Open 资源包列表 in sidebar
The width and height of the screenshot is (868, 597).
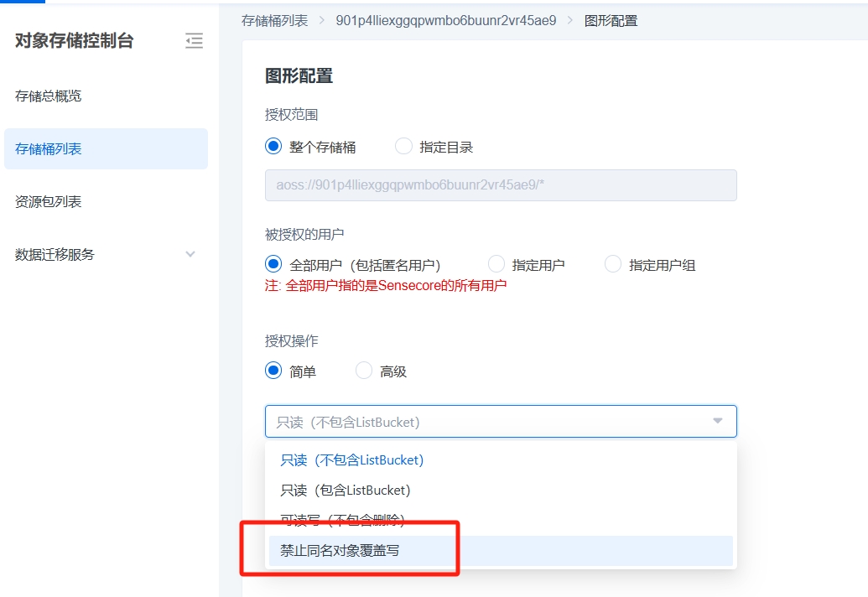pos(49,201)
